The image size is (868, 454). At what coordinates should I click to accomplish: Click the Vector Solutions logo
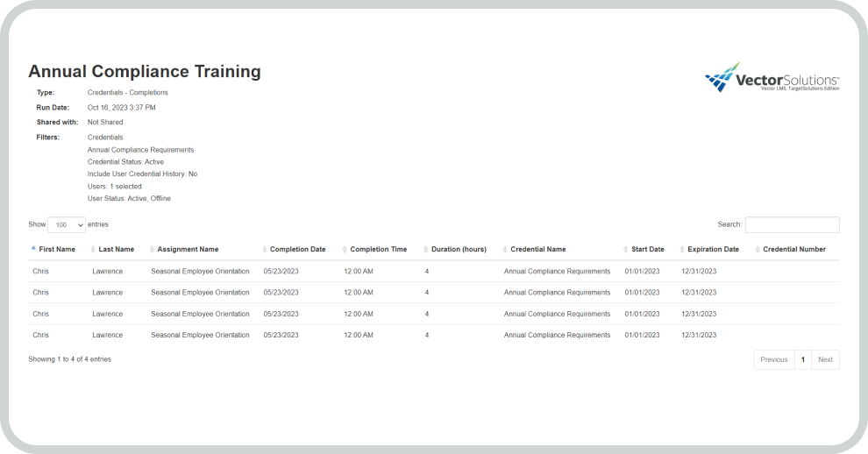[772, 79]
